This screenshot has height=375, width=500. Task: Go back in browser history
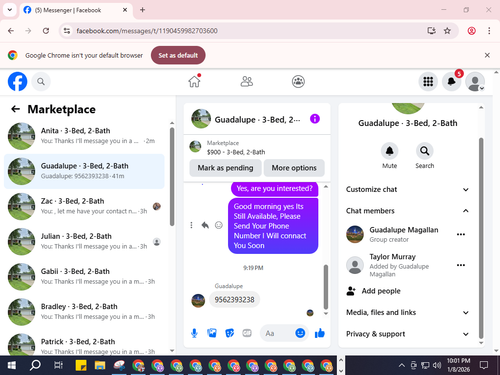pyautogui.click(x=11, y=31)
